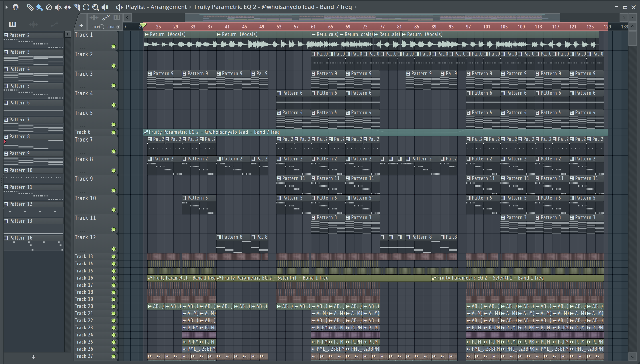The height and width of the screenshot is (364, 640).
Task: Select the Slice tool
Action: [77, 7]
